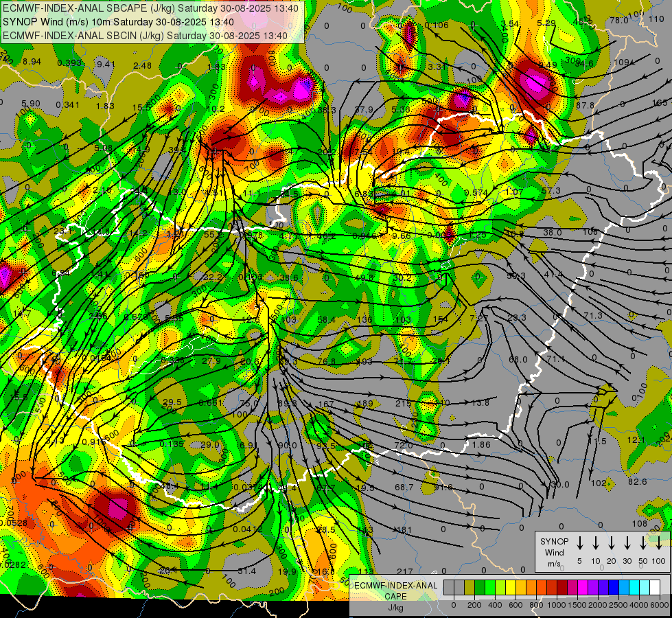
Task: Pick the white swatch ending the CAPE legend
Action: point(655,587)
